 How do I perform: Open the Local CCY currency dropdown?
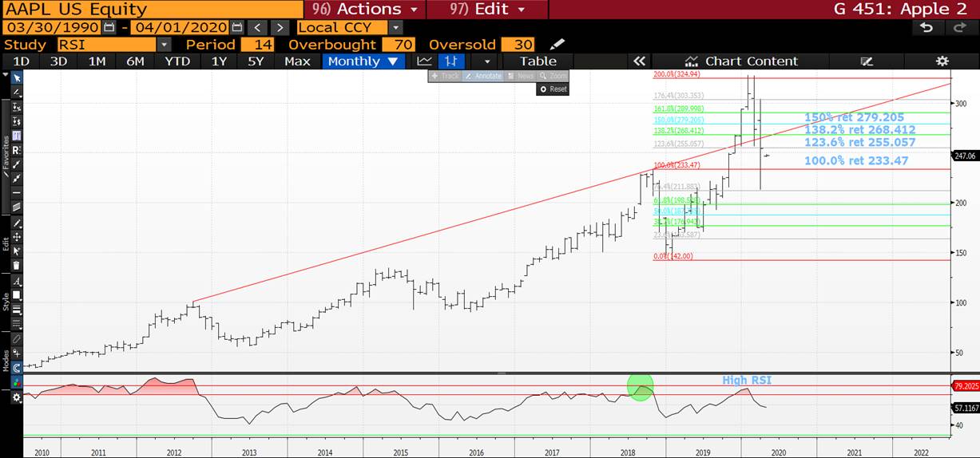point(396,27)
